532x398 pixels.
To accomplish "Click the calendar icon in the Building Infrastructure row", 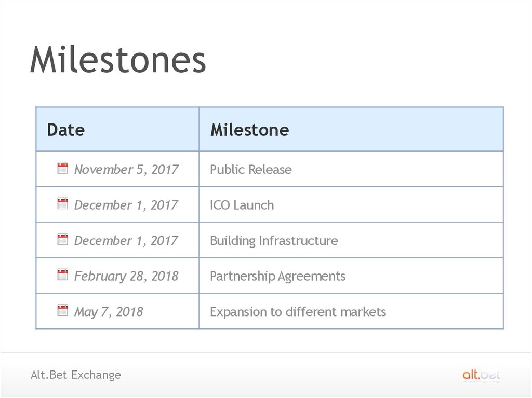I will click(x=63, y=239).
